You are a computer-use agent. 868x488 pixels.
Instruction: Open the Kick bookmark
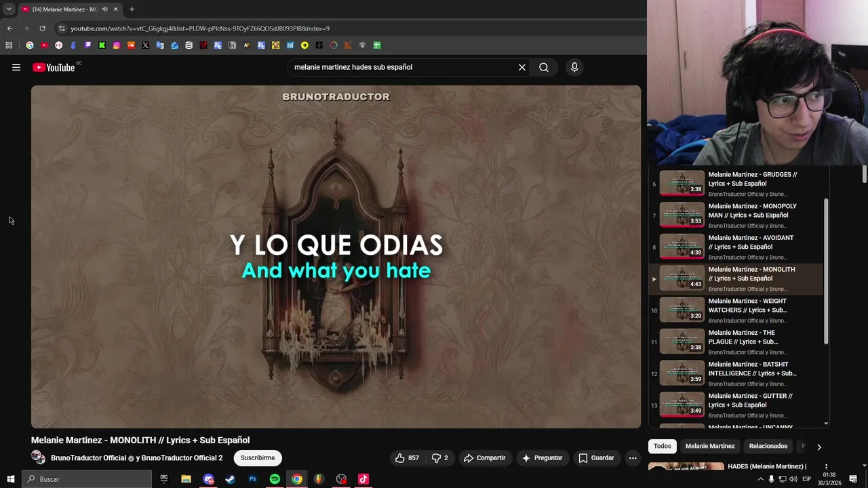click(102, 45)
